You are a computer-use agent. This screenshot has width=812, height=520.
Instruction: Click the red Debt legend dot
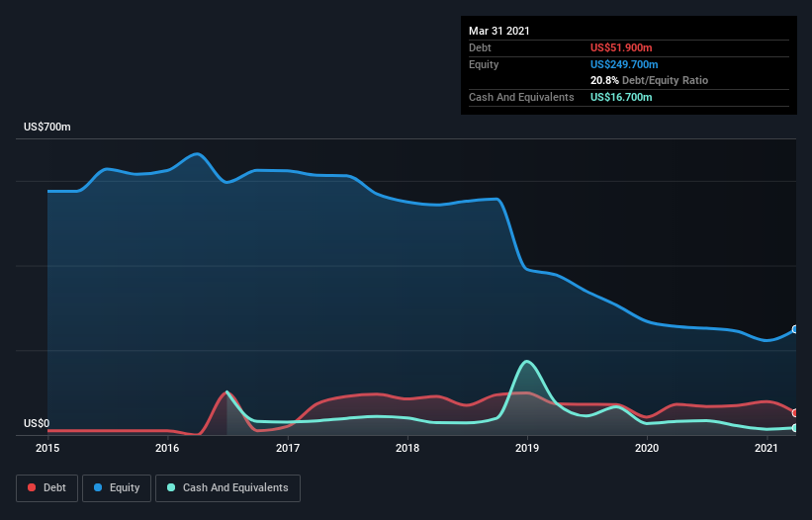tap(32, 487)
